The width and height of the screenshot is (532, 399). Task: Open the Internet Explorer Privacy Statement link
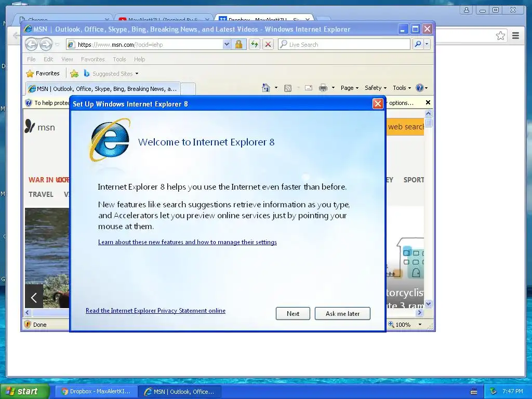pos(155,311)
